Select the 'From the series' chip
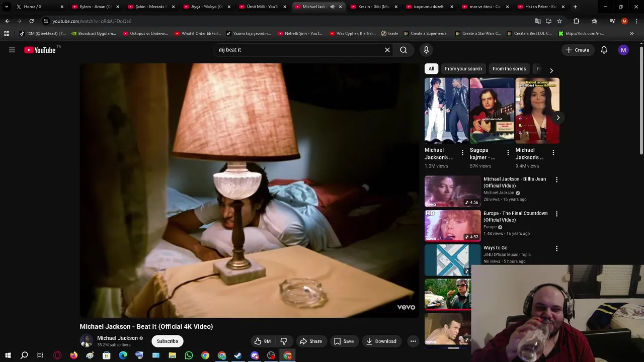This screenshot has width=644, height=362. [x=509, y=69]
